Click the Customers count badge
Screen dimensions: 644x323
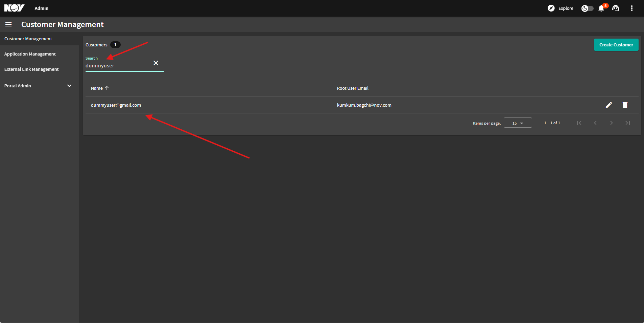tap(115, 45)
